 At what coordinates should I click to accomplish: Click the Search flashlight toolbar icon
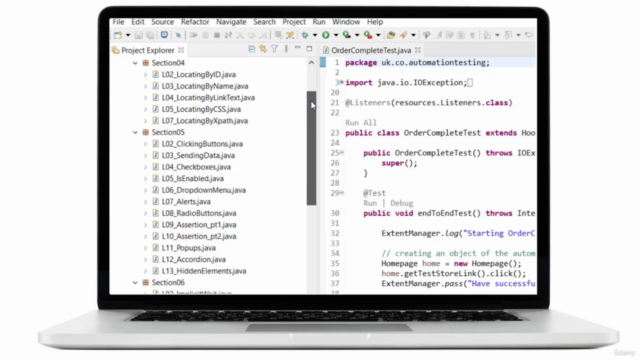point(403,35)
